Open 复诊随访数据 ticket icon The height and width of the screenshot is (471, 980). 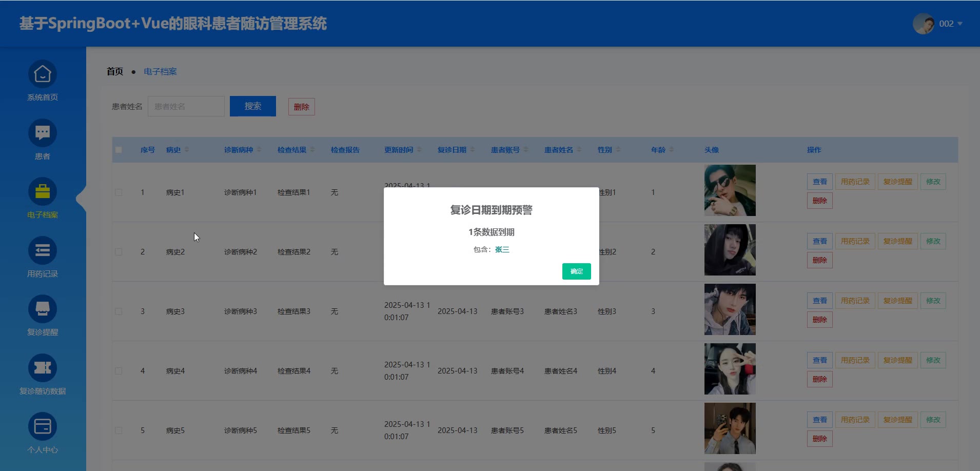point(43,368)
